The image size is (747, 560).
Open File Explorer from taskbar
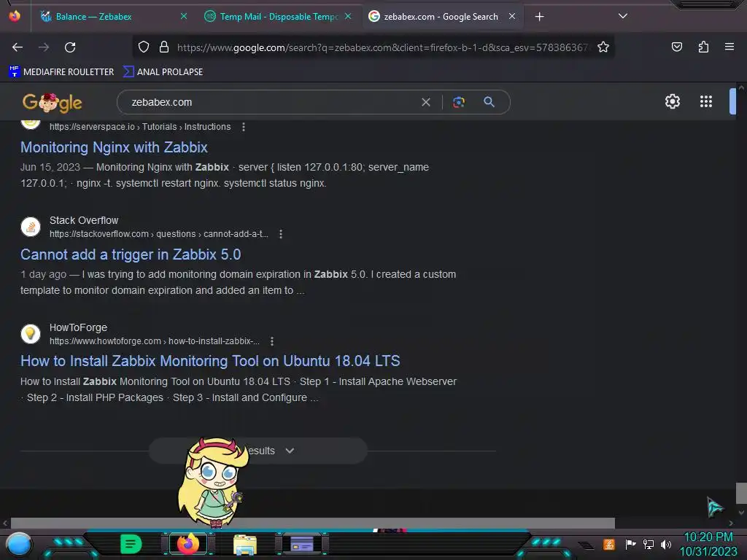tap(245, 544)
